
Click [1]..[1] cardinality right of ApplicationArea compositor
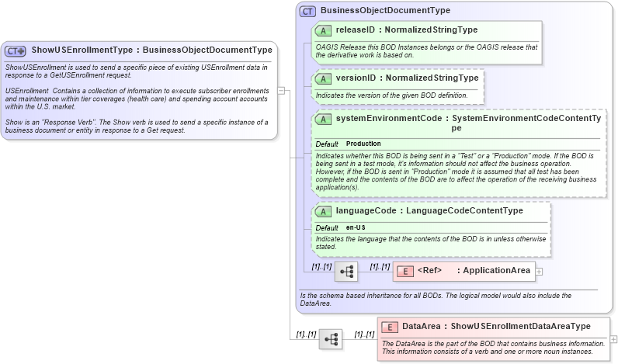pos(380,267)
